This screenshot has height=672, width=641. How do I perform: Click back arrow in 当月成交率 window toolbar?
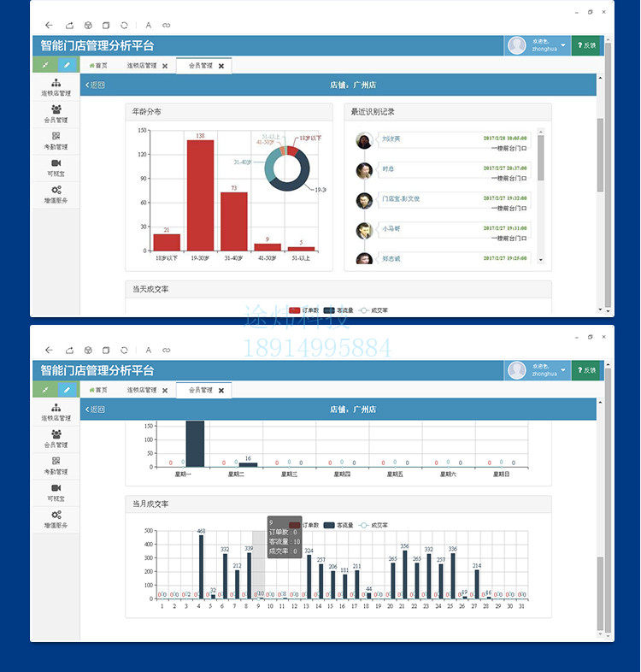pos(49,351)
